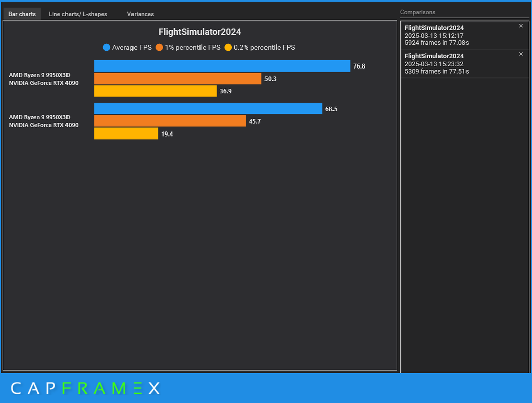The width and height of the screenshot is (532, 403).
Task: Click the Comparisons panel heading
Action: [x=417, y=12]
